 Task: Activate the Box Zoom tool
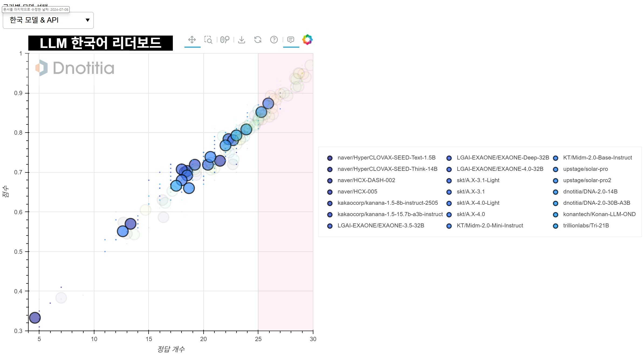pyautogui.click(x=208, y=40)
